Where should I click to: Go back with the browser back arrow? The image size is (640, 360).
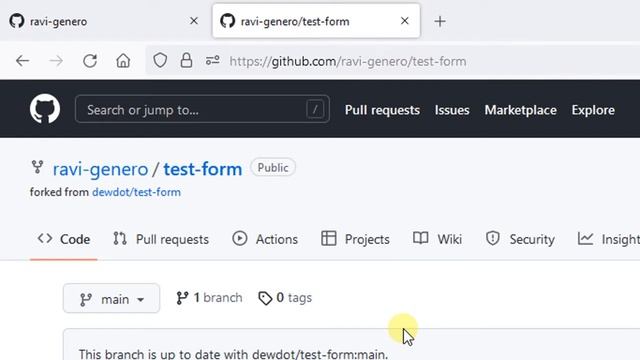pos(22,61)
